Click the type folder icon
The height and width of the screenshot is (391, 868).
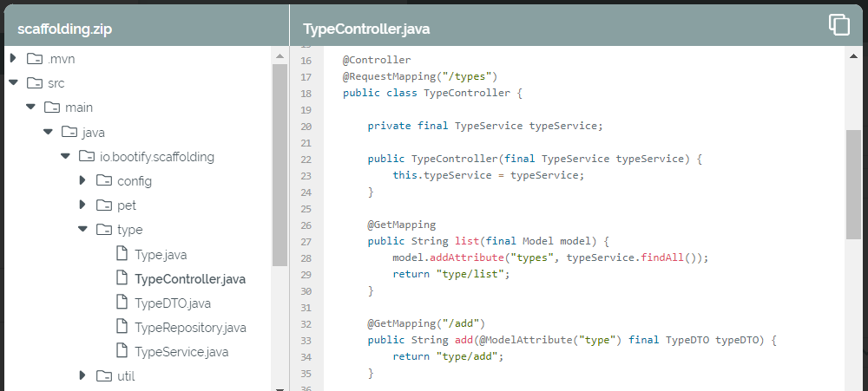coord(104,230)
